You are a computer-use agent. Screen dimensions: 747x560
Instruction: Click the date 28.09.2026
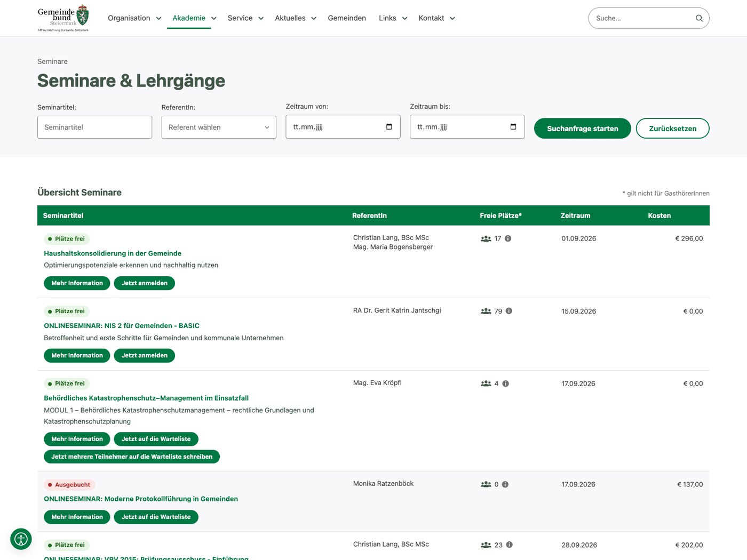click(579, 545)
